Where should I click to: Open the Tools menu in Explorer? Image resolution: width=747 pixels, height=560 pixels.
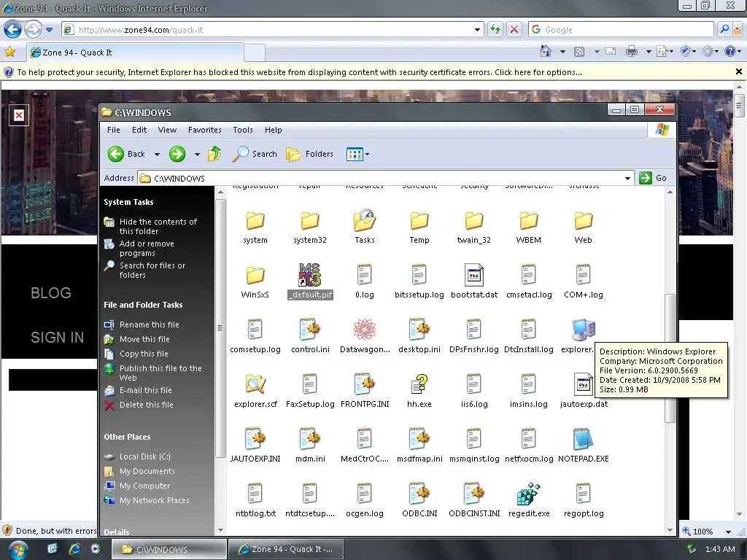pos(242,130)
